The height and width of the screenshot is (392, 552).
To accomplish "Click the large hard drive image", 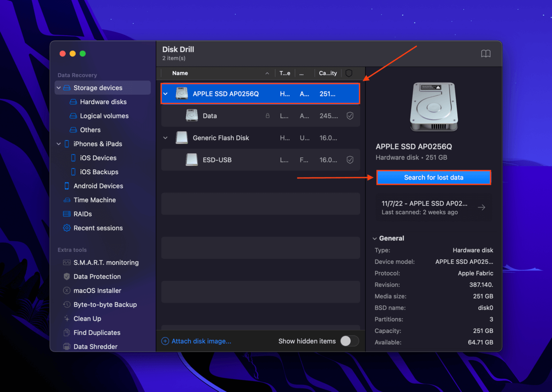I will (433, 107).
